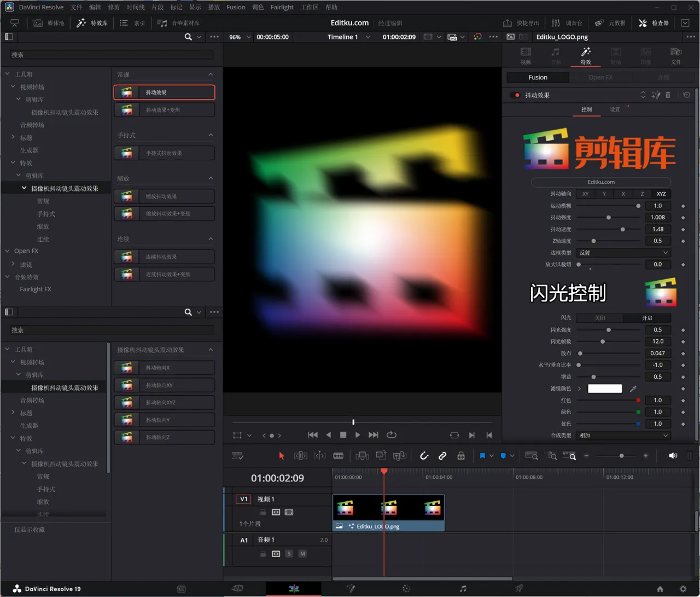
Task: Select the Open FX sub-tab
Action: tap(600, 77)
